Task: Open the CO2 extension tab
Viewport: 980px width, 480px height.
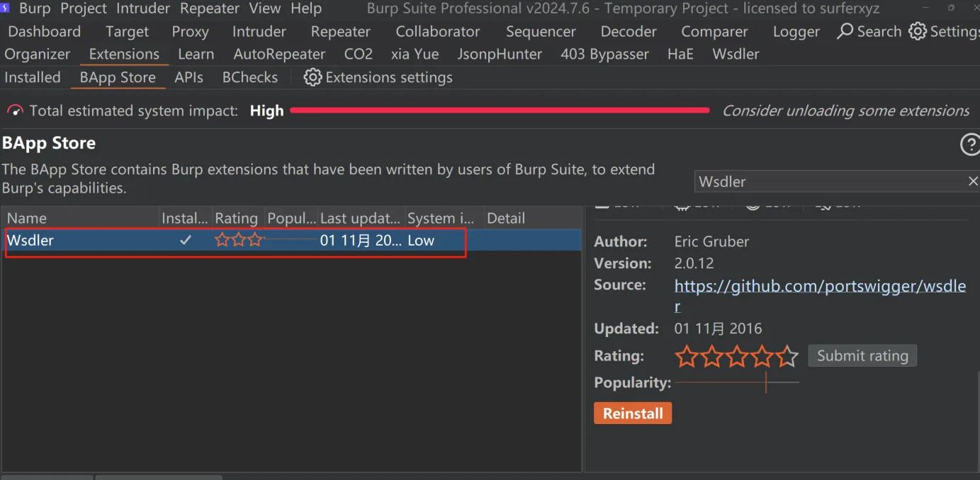Action: [359, 55]
